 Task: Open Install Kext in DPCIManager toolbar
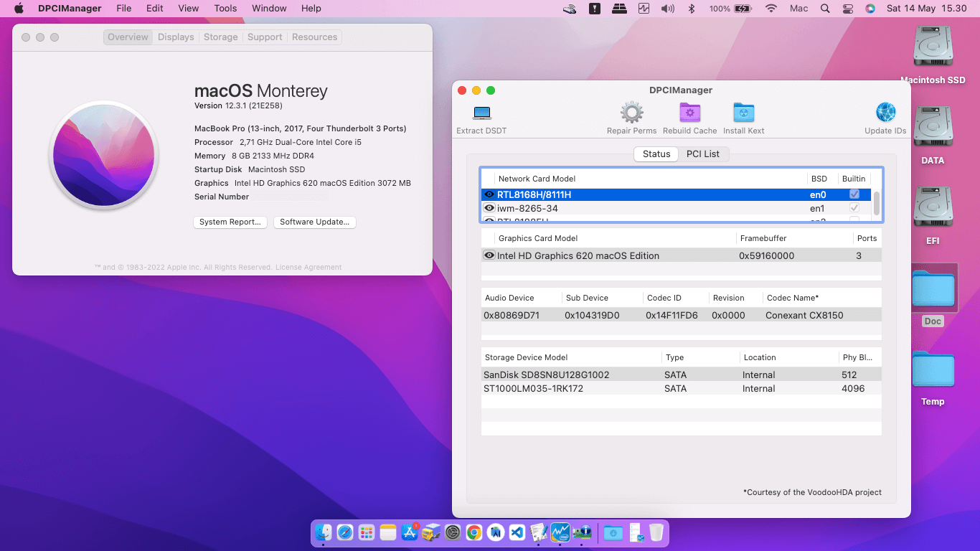pos(743,113)
